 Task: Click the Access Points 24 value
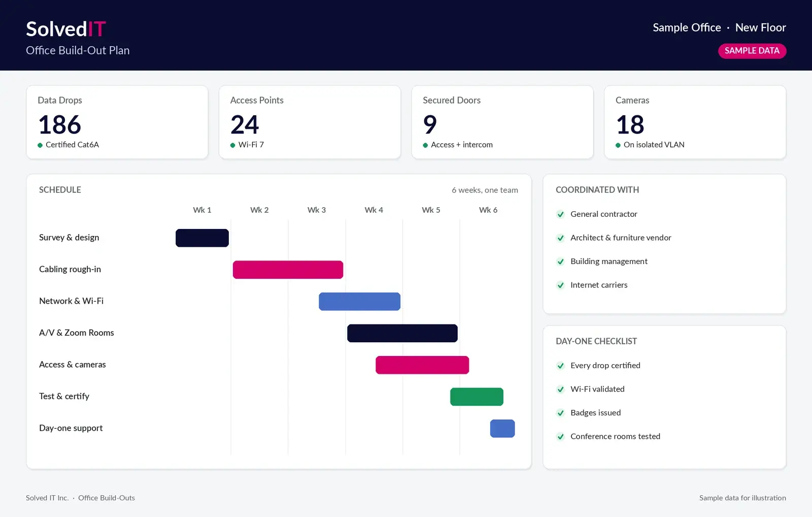pos(245,124)
